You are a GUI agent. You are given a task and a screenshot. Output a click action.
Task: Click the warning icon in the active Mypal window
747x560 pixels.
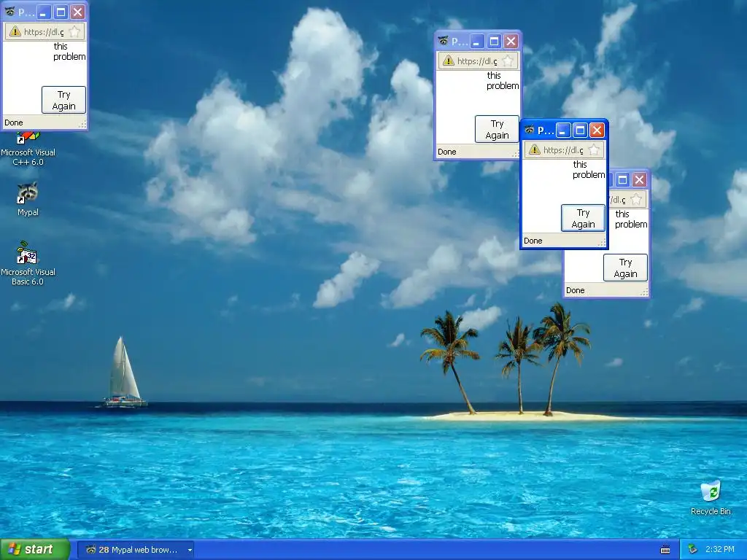coord(535,150)
